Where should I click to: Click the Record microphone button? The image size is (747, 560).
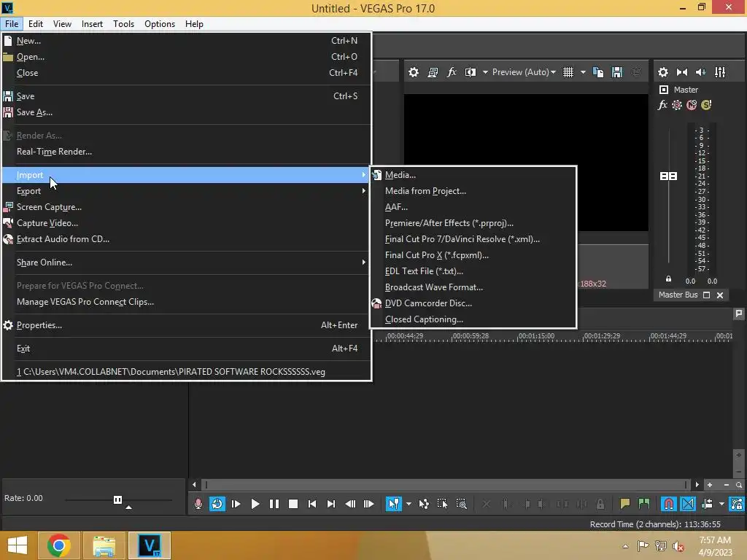coord(198,504)
